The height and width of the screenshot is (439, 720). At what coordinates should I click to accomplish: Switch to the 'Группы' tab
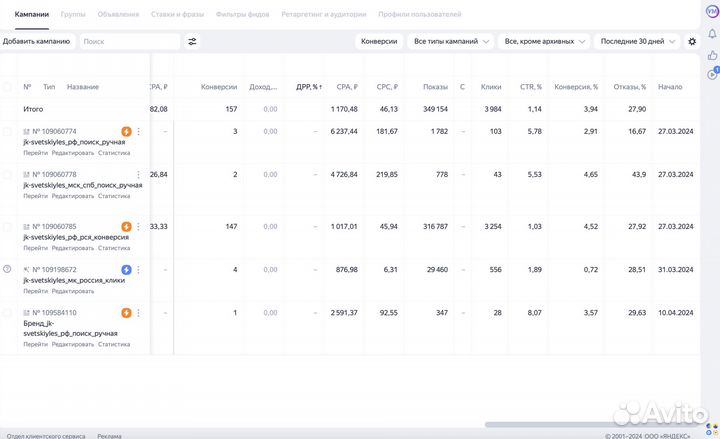(x=73, y=15)
